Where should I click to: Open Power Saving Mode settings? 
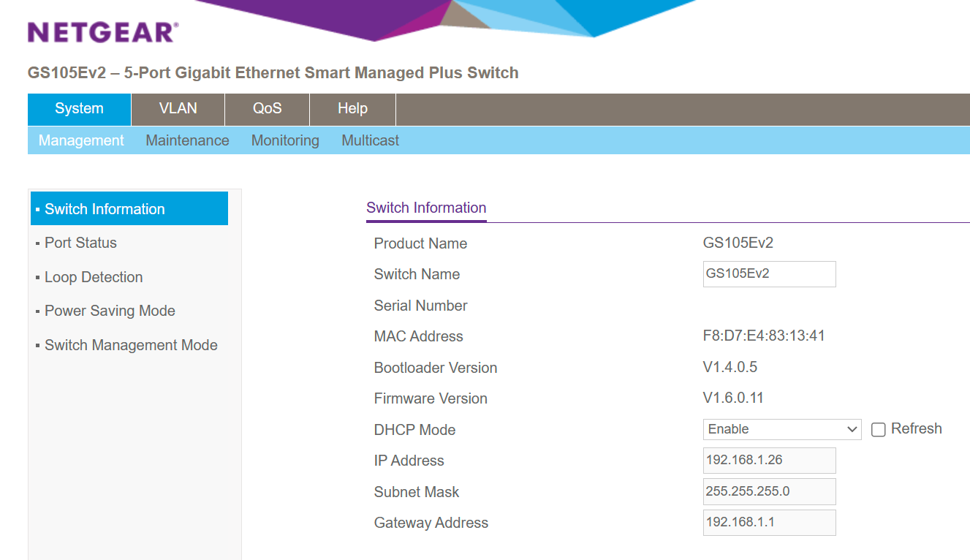(110, 311)
